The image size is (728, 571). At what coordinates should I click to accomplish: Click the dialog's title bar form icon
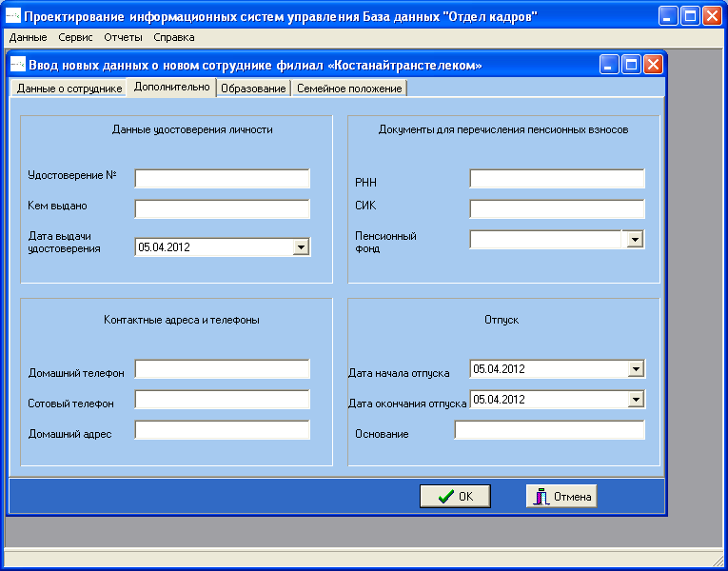coord(18,64)
